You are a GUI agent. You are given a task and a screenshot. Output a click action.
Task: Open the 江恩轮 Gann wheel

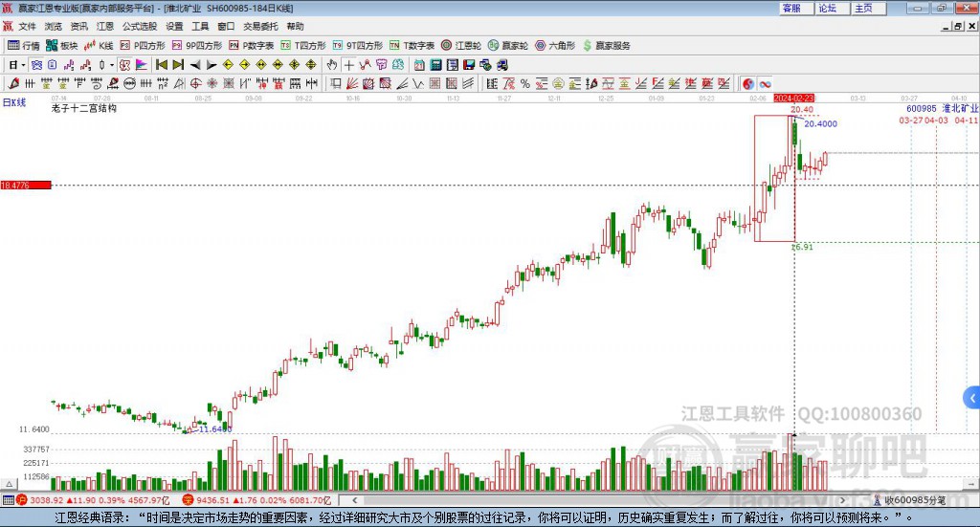[461, 46]
